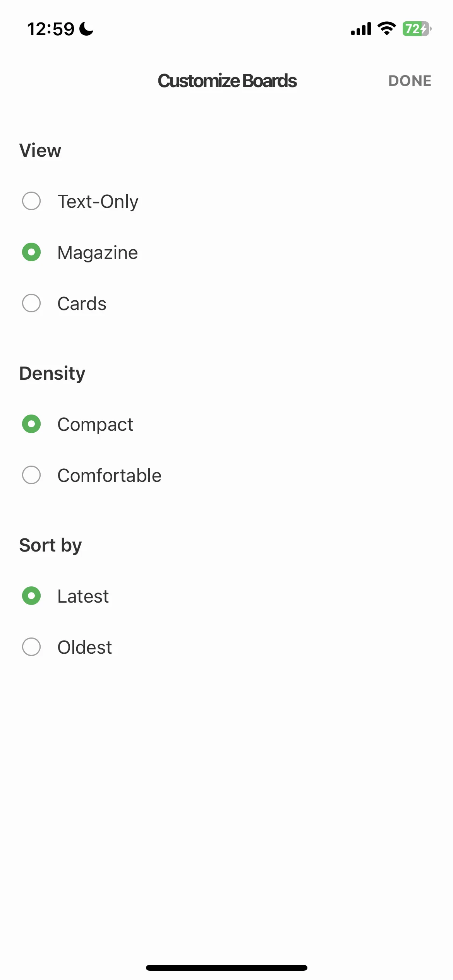
Task: Tap the green Compact radio circle
Action: coord(31,424)
